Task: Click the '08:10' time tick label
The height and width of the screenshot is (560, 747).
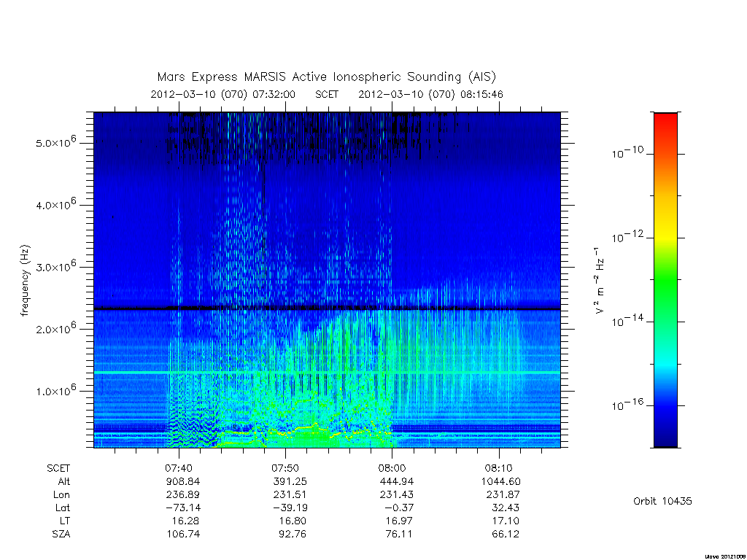Action: [499, 468]
